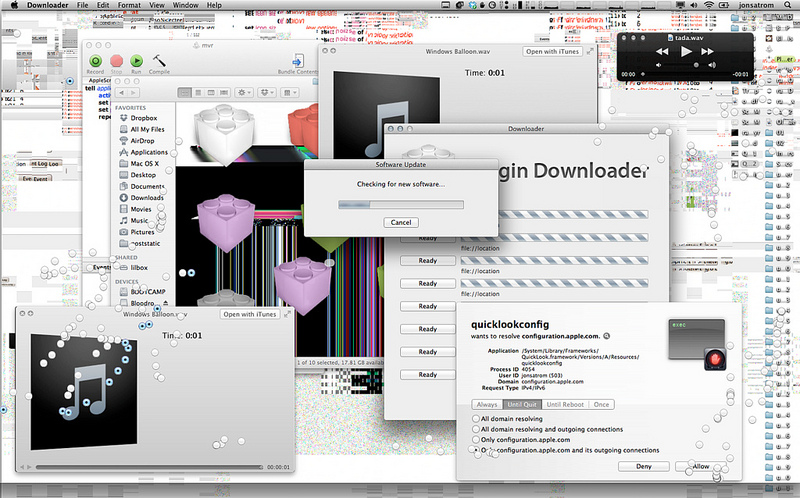Select the poststatic folder in the sidebar

(x=140, y=243)
